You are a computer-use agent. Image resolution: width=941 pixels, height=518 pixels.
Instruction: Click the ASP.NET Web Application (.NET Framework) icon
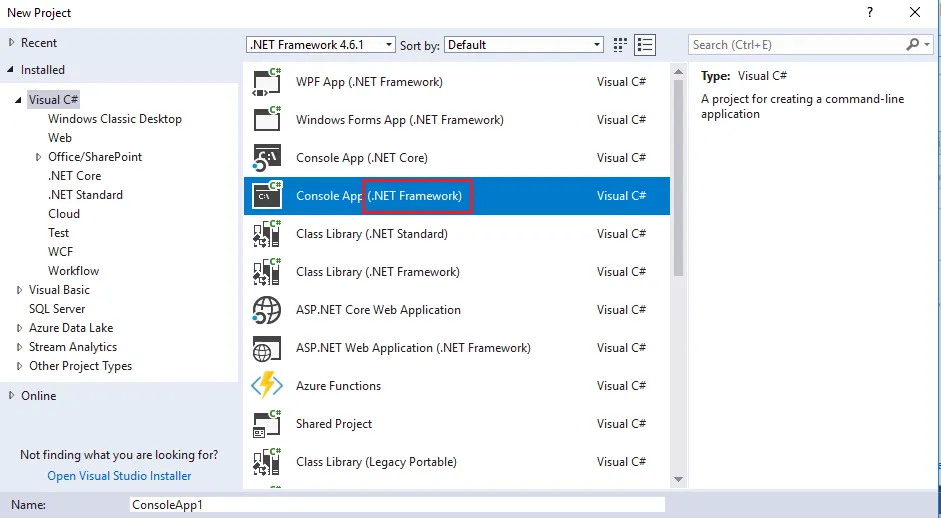pyautogui.click(x=267, y=348)
